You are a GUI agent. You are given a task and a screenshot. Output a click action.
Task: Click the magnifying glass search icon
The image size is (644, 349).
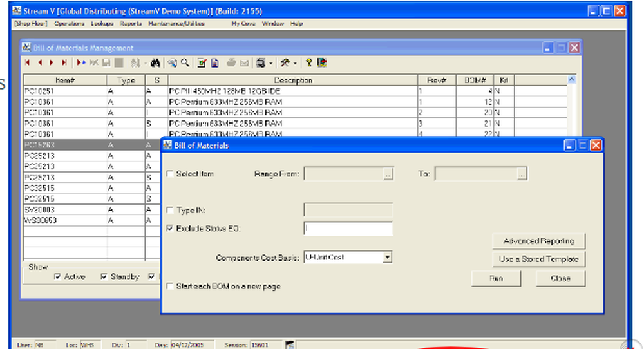(x=185, y=63)
